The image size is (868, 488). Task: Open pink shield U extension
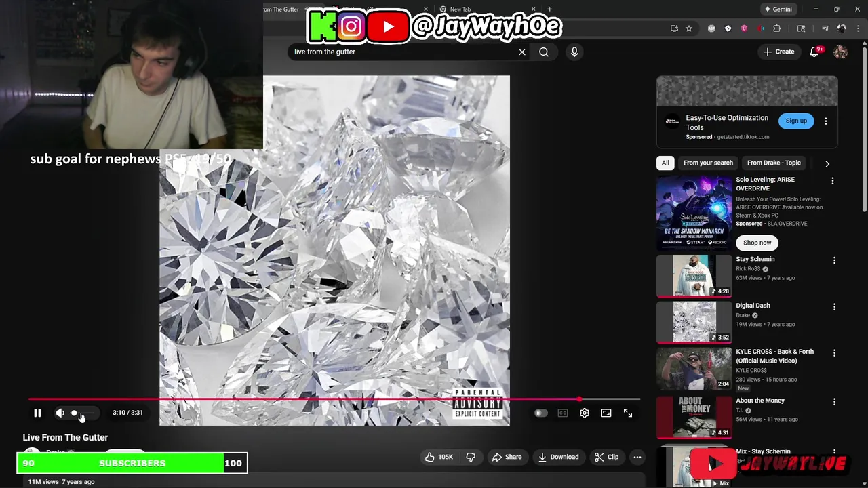click(x=744, y=28)
